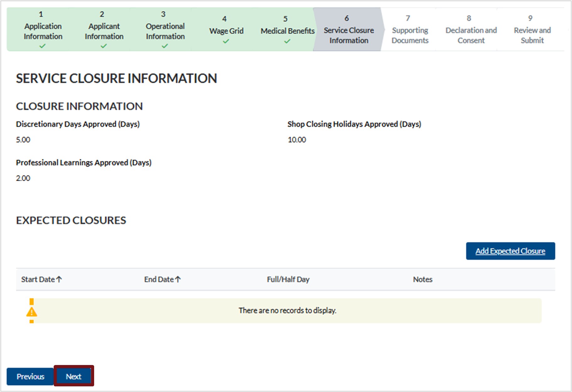This screenshot has height=392, width=572.
Task: Click the checkmark under Application Information
Action: click(x=43, y=46)
